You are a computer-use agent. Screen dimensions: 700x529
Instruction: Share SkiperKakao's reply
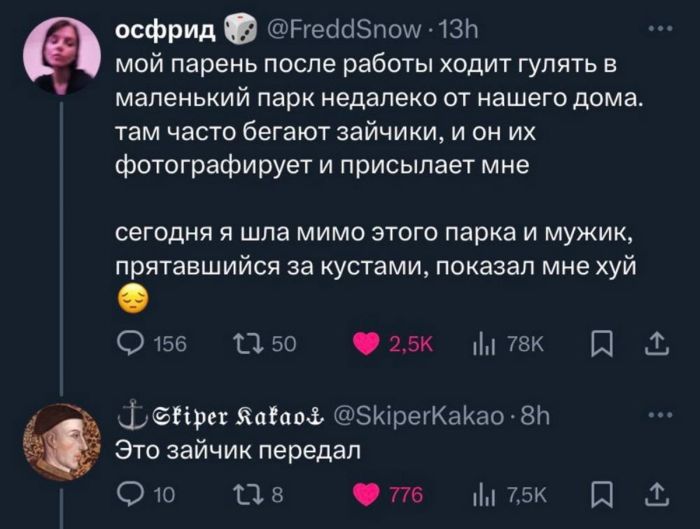pos(656,493)
